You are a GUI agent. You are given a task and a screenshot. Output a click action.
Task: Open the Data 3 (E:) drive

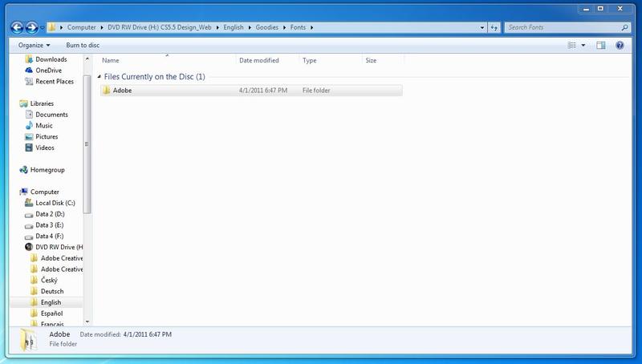pyautogui.click(x=44, y=225)
